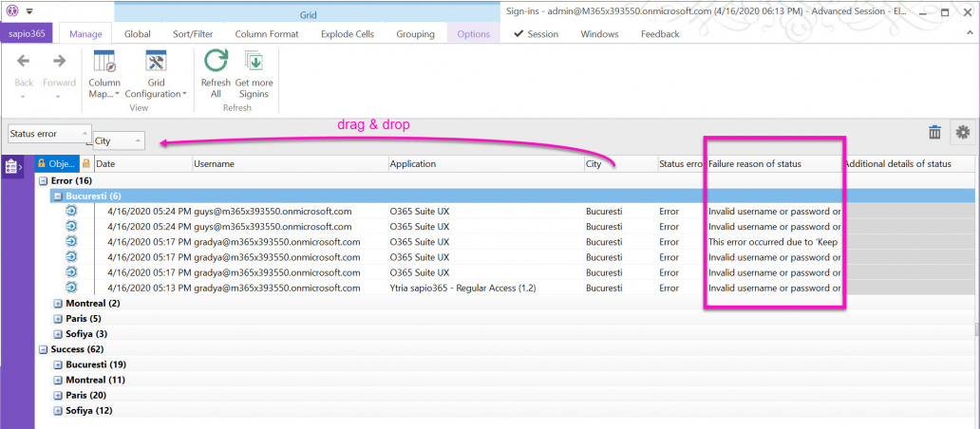The image size is (980, 429).
Task: Expand Paris (20) under Success
Action: click(59, 395)
